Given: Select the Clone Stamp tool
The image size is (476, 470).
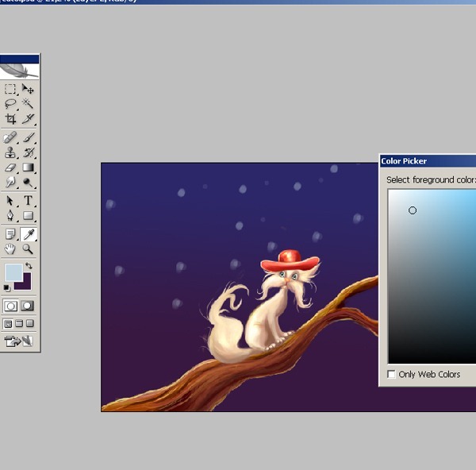Looking at the screenshot, I should pyautogui.click(x=10, y=152).
